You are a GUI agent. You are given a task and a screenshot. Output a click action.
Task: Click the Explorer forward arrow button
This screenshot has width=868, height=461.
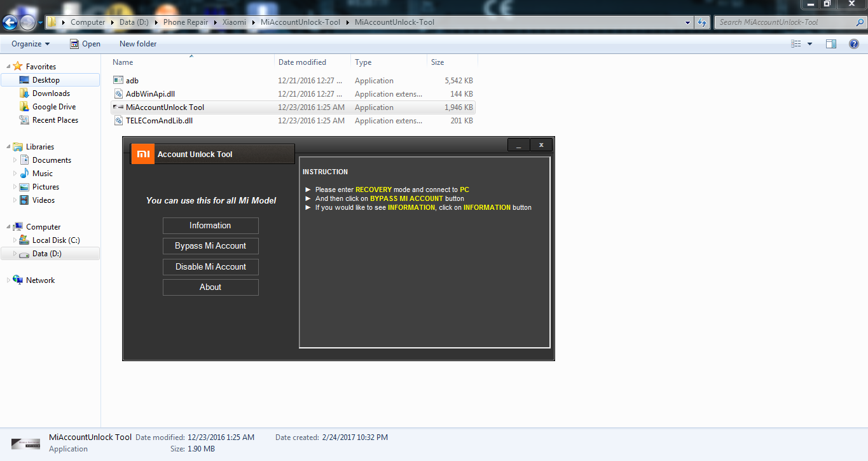click(x=27, y=23)
